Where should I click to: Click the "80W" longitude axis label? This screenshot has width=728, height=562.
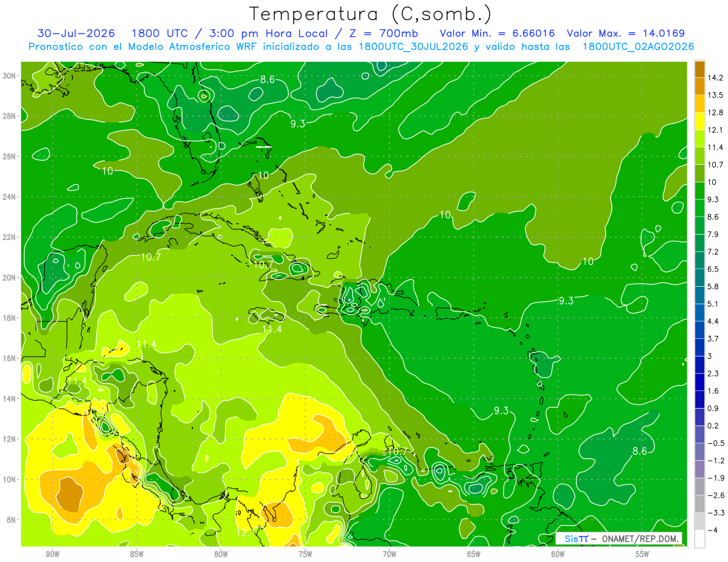(221, 554)
